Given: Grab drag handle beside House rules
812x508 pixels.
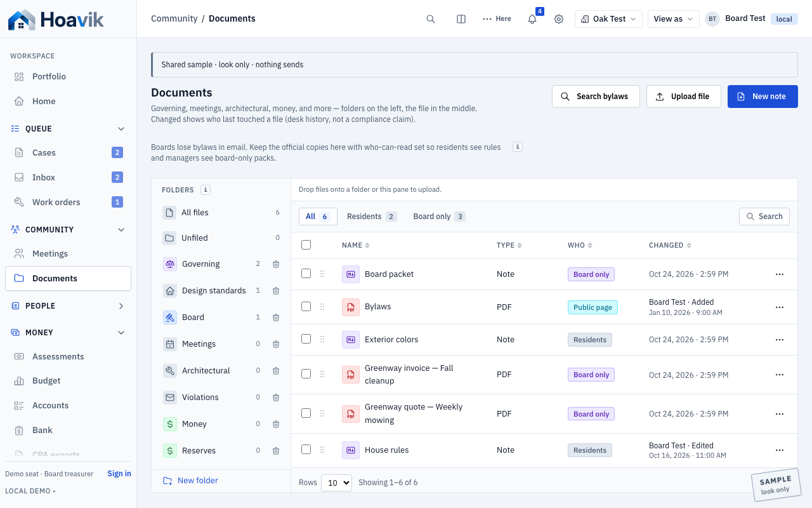Looking at the screenshot, I should [x=322, y=450].
